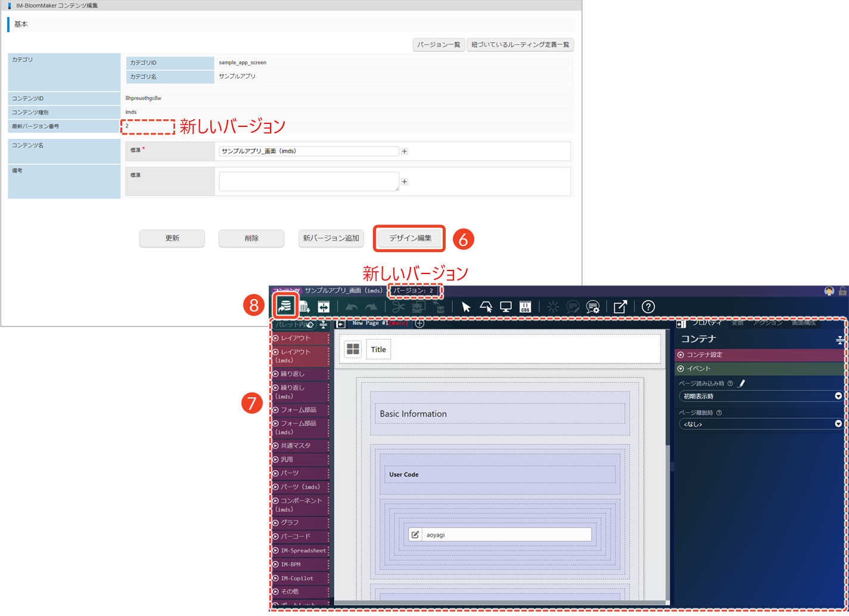Click the コンテンツ名 standard input field
849x616 pixels.
pyautogui.click(x=309, y=151)
